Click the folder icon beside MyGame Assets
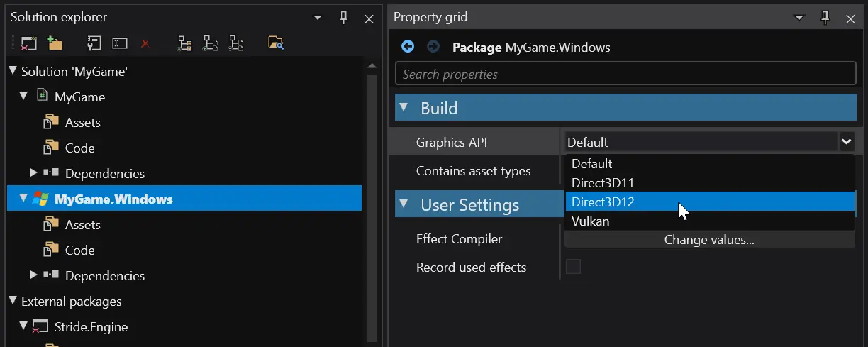This screenshot has height=347, width=868. click(51, 121)
